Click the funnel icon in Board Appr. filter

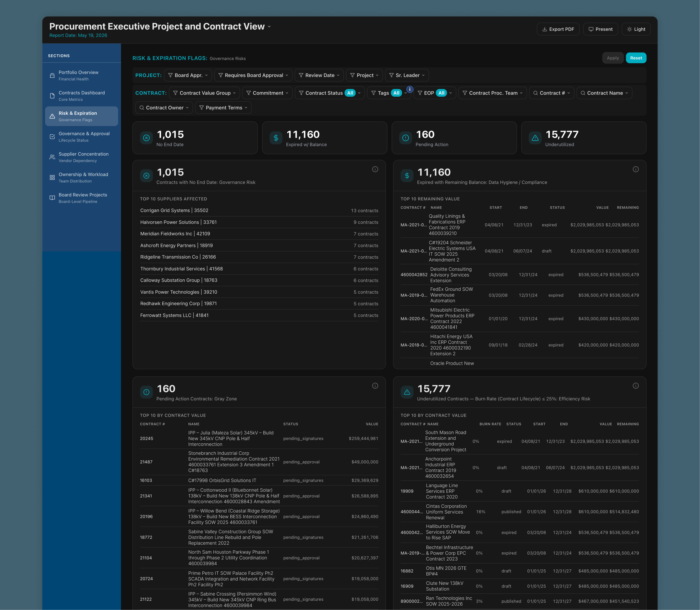(x=170, y=75)
